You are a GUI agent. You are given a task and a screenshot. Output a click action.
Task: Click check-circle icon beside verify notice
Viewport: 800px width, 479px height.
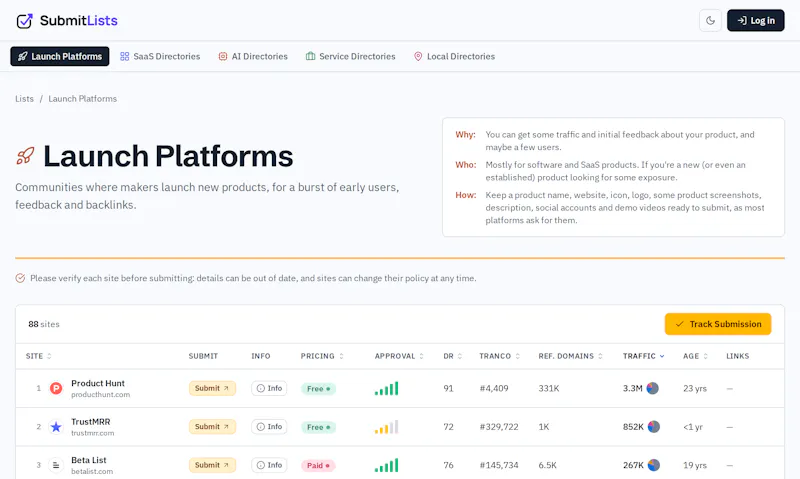[x=20, y=278]
